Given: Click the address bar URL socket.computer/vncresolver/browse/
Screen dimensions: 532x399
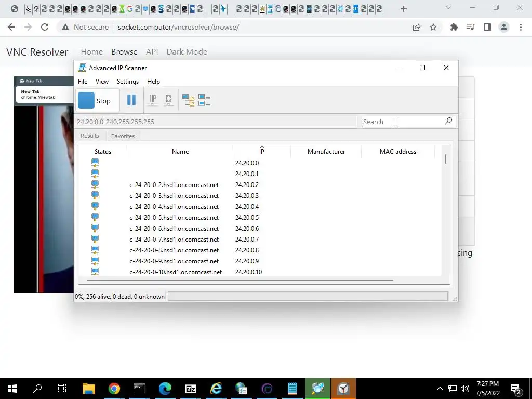Looking at the screenshot, I should click(179, 27).
